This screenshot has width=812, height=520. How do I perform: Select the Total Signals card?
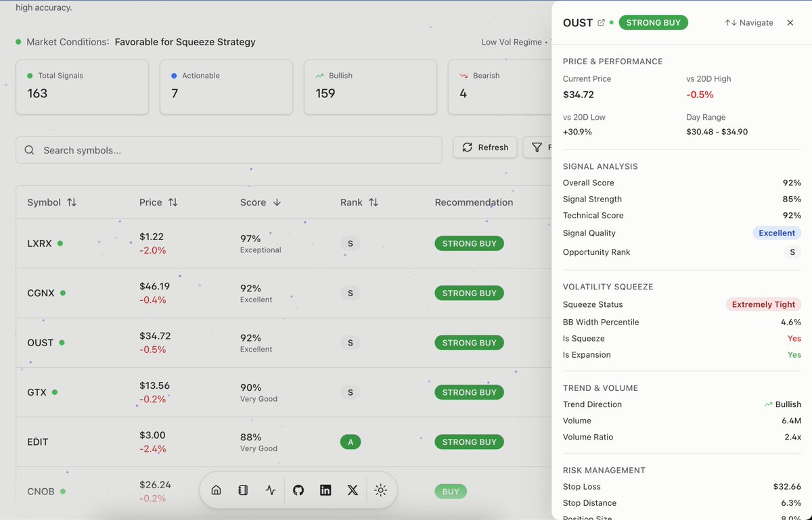coord(83,87)
